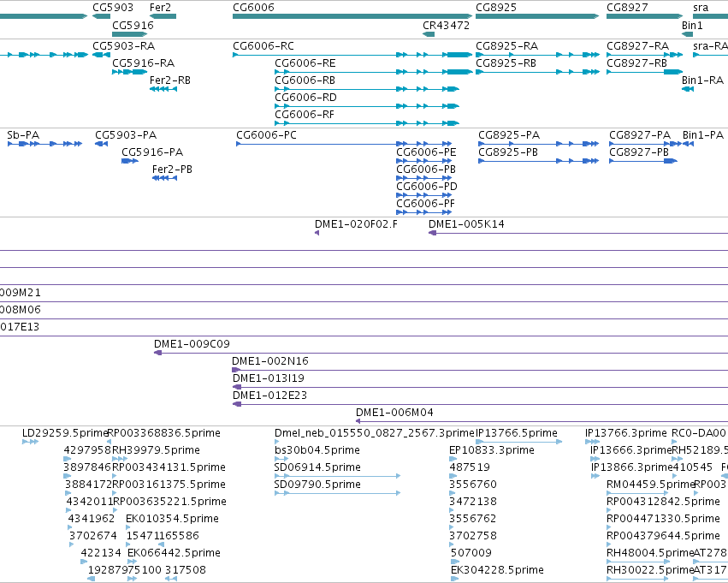Select EST RP004312842.5prime label
Viewport: 728px width, 583px height.
click(x=663, y=503)
